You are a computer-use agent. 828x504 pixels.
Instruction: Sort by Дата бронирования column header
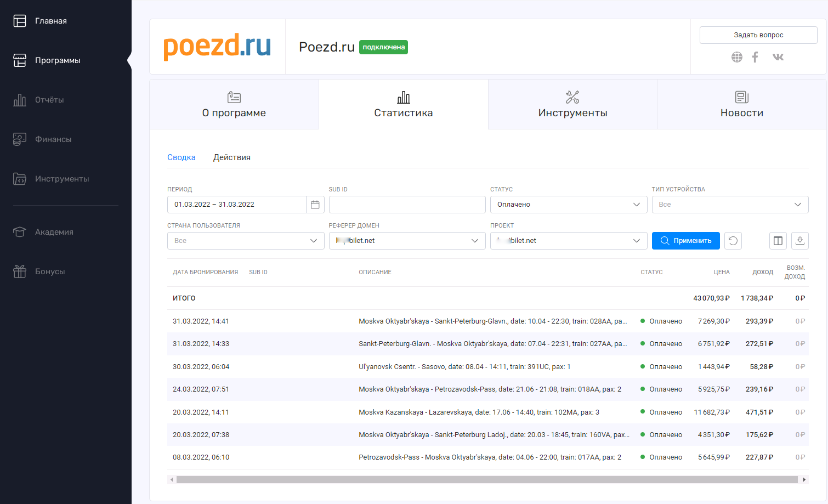tap(206, 272)
